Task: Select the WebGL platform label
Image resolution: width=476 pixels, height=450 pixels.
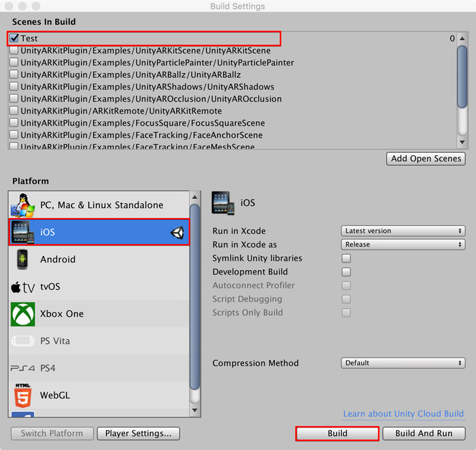Action: [55, 395]
